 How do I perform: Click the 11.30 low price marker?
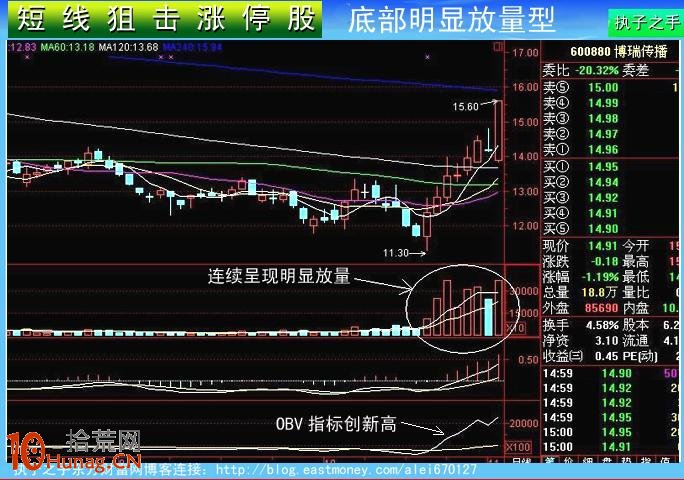pos(396,253)
